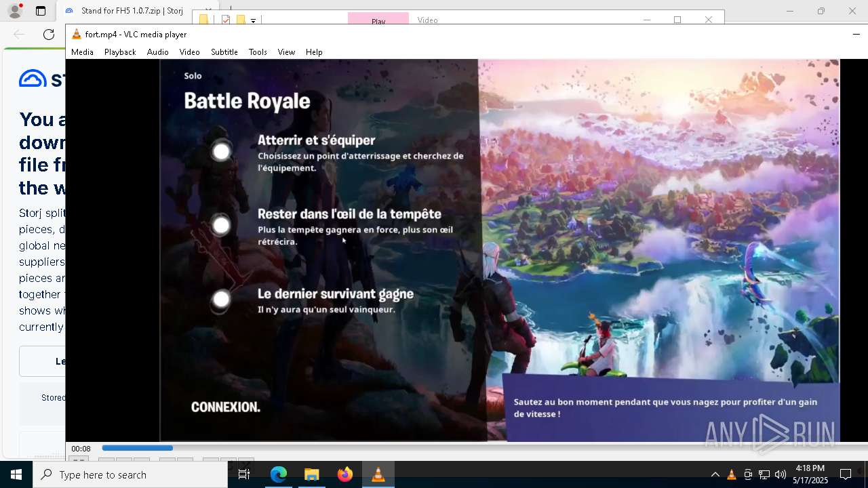
Task: Minimize the File Explorer window
Action: (646, 19)
